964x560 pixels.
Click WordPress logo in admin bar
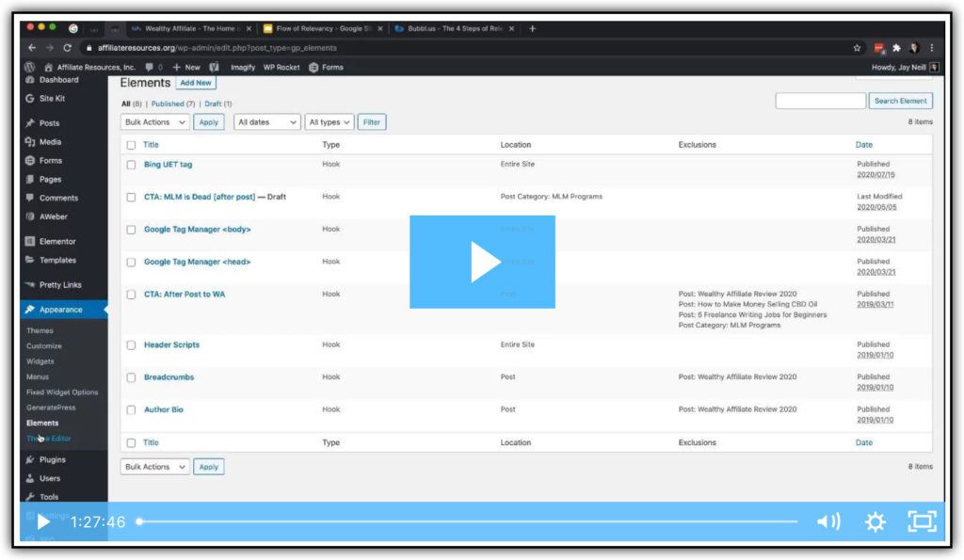[x=29, y=67]
